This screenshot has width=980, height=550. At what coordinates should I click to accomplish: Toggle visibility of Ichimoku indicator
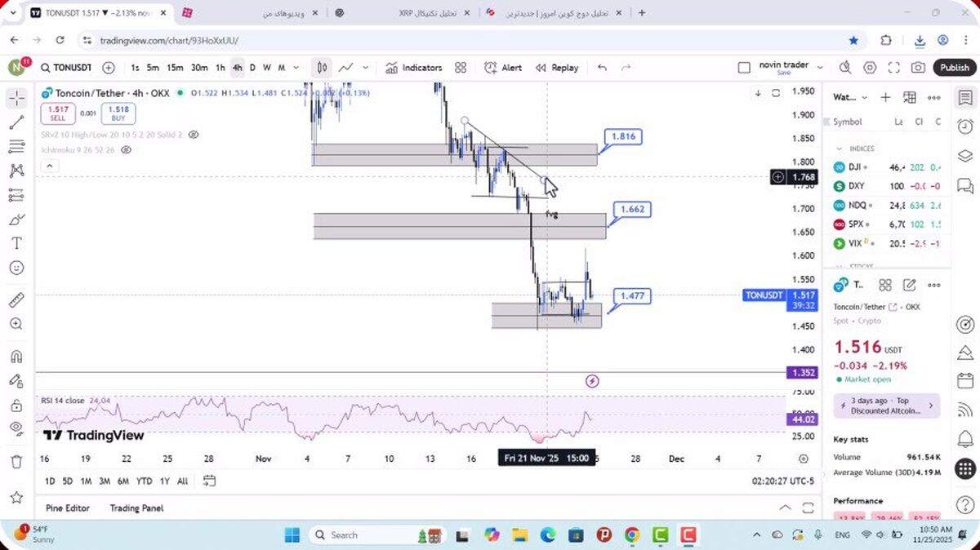[x=126, y=150]
